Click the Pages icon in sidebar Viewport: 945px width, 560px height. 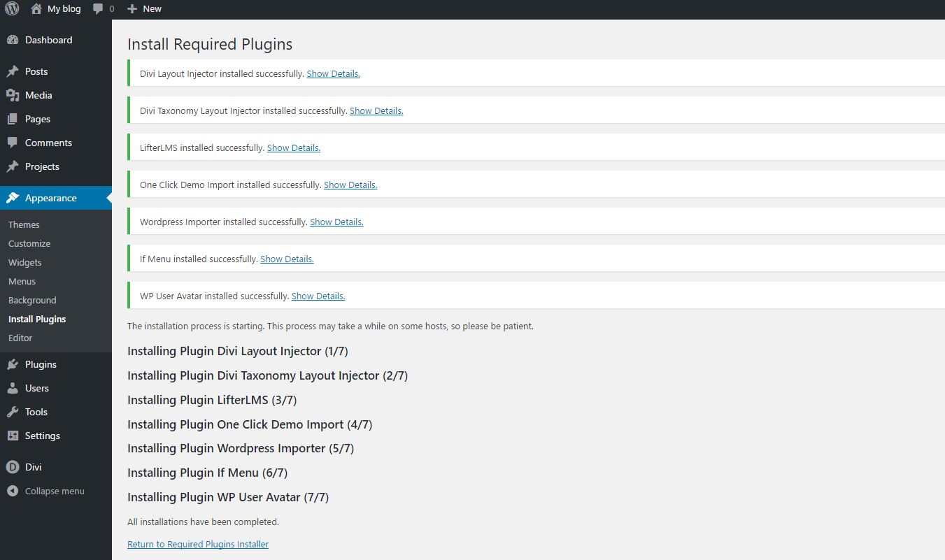click(13, 119)
